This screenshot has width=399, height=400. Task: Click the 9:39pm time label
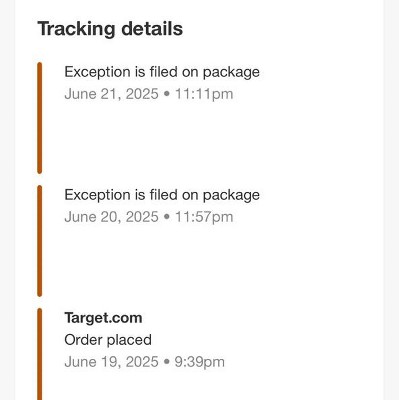tap(199, 362)
